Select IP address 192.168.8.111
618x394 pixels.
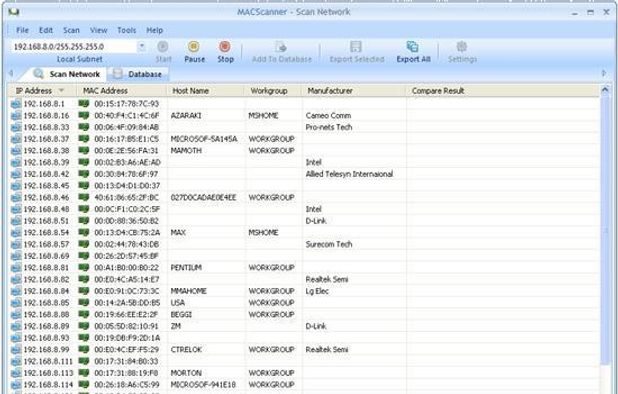(x=48, y=361)
